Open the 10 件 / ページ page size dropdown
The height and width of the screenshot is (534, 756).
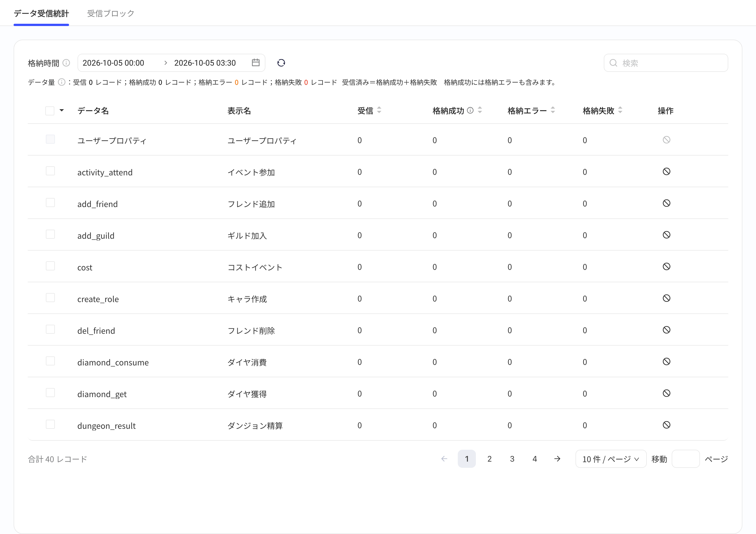(611, 459)
